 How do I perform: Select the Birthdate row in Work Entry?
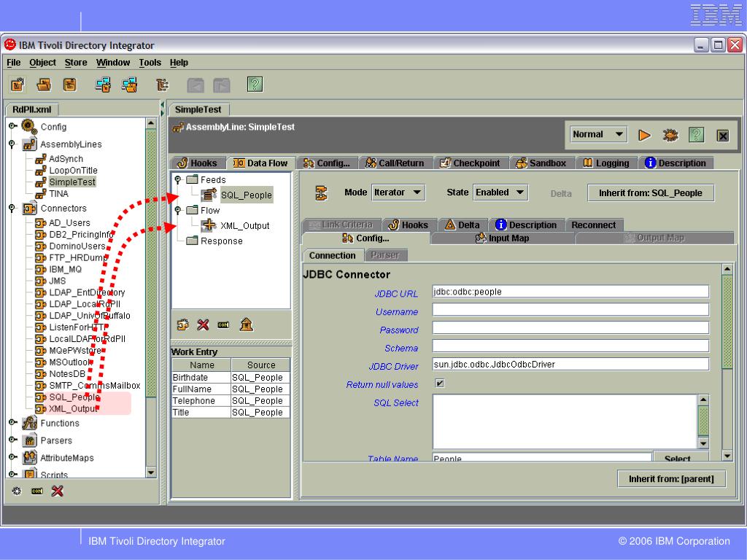(231, 377)
